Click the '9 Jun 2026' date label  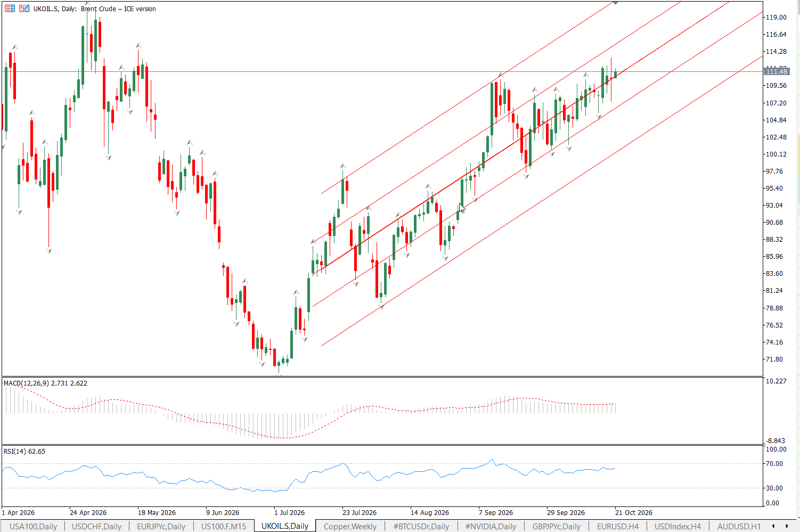pyautogui.click(x=223, y=513)
